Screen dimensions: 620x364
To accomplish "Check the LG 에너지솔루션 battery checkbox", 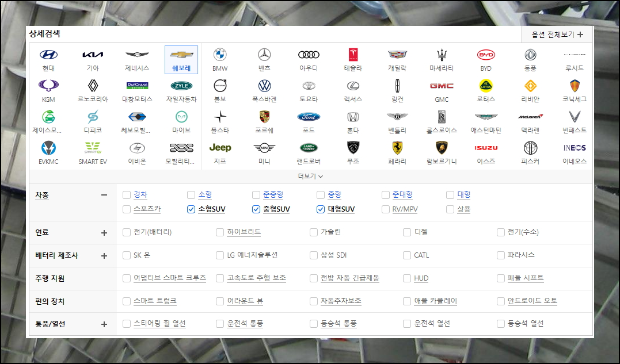I will coord(220,255).
